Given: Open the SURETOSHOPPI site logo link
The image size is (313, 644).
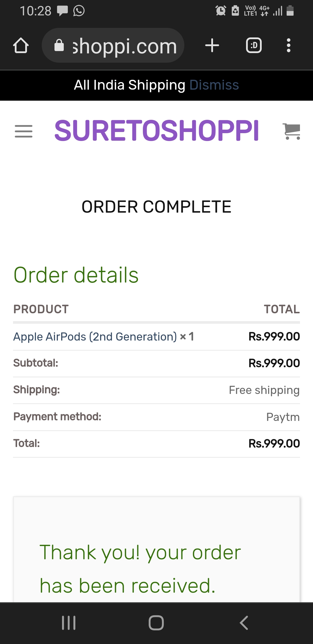Looking at the screenshot, I should (x=156, y=131).
